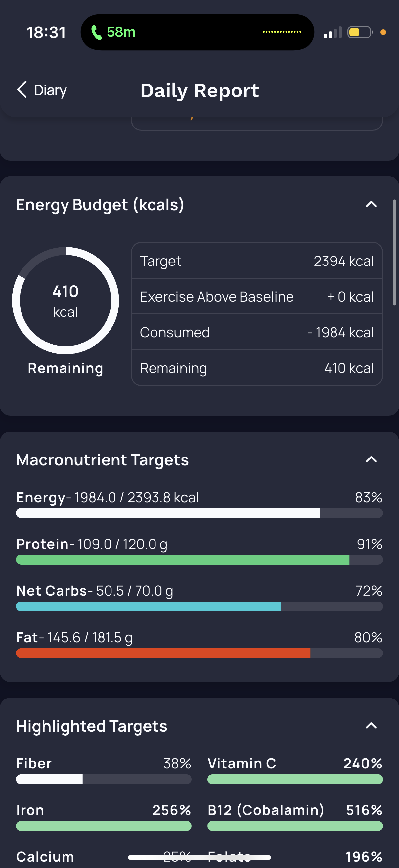Collapse the Energy Budget section
Screen dimensions: 399x868
pyautogui.click(x=371, y=204)
